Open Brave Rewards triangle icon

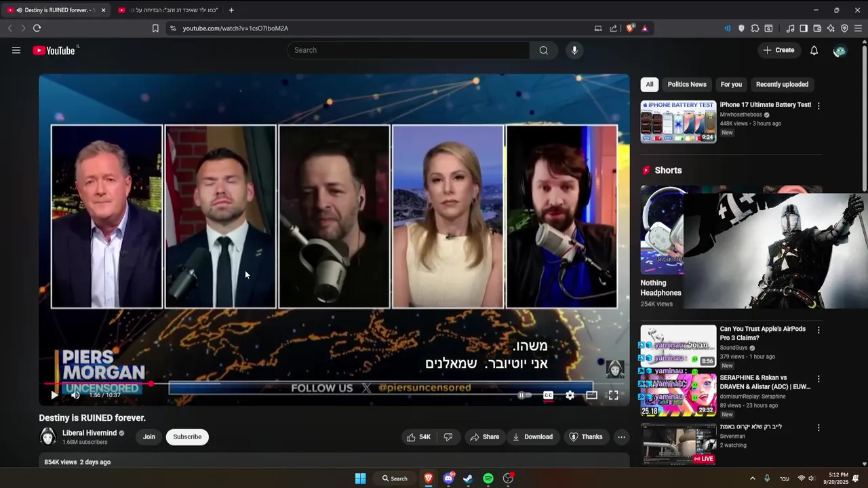pos(644,28)
